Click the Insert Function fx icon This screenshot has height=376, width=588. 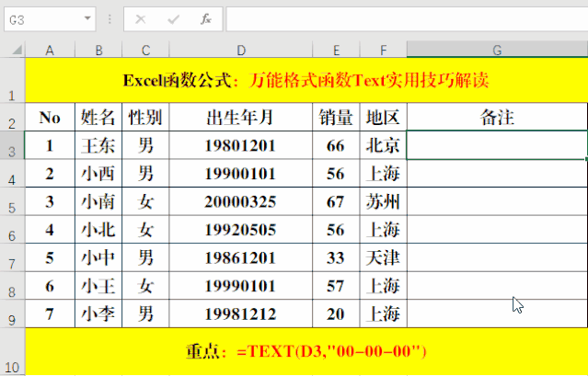(x=206, y=18)
